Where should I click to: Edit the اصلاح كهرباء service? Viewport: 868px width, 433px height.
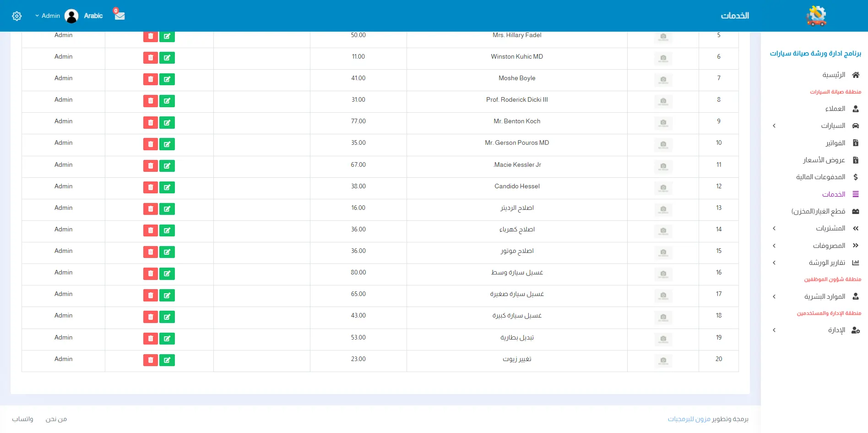(x=167, y=230)
